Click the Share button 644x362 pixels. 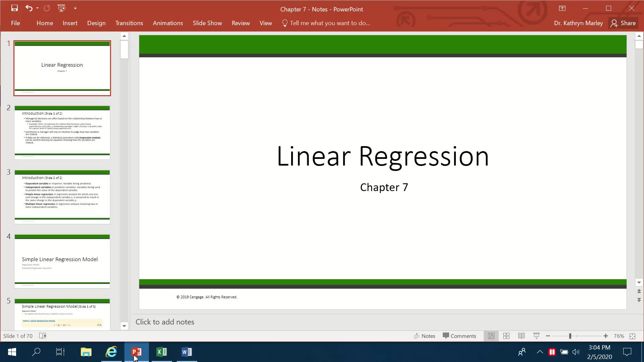tap(624, 23)
